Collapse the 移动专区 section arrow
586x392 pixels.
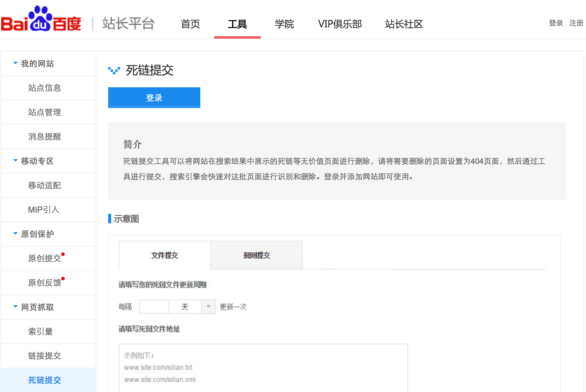pyautogui.click(x=15, y=160)
